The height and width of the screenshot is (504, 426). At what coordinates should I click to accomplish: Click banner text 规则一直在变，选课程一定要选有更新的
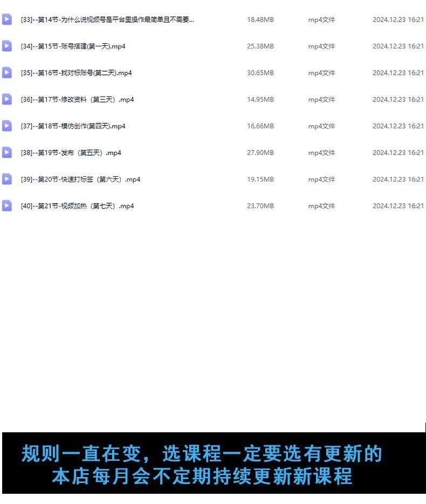pos(202,453)
